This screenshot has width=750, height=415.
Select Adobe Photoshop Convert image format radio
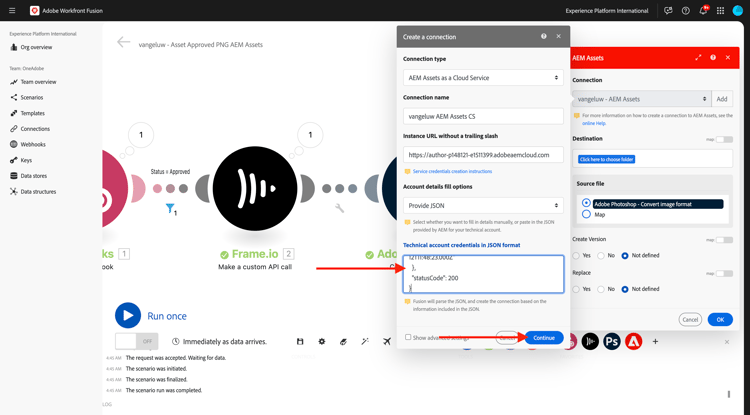coord(586,203)
